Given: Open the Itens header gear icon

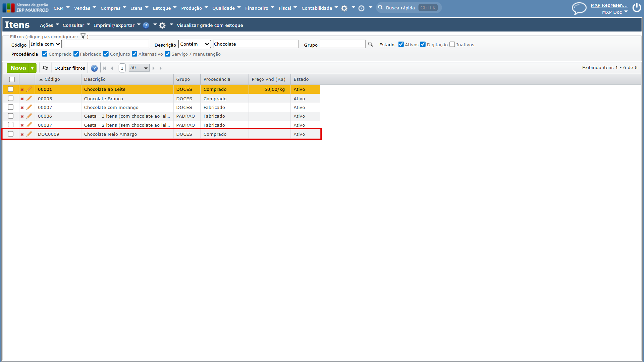Looking at the screenshot, I should tap(162, 25).
